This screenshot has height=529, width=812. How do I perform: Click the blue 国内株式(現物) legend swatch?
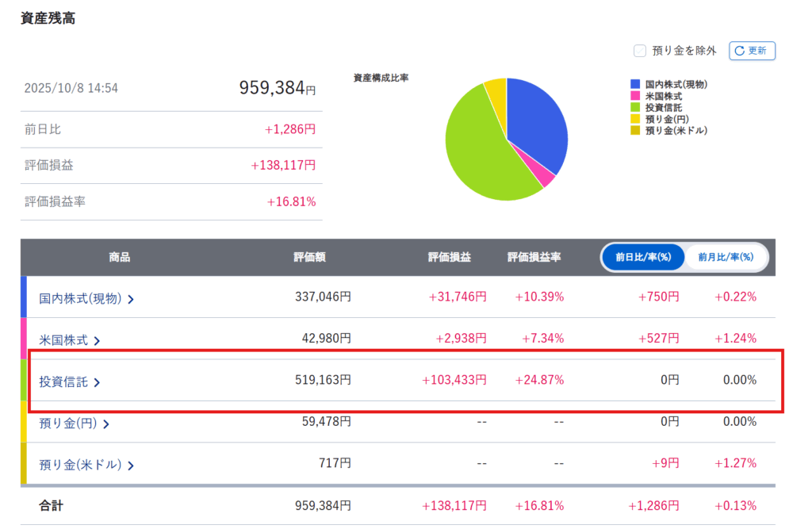pos(635,84)
